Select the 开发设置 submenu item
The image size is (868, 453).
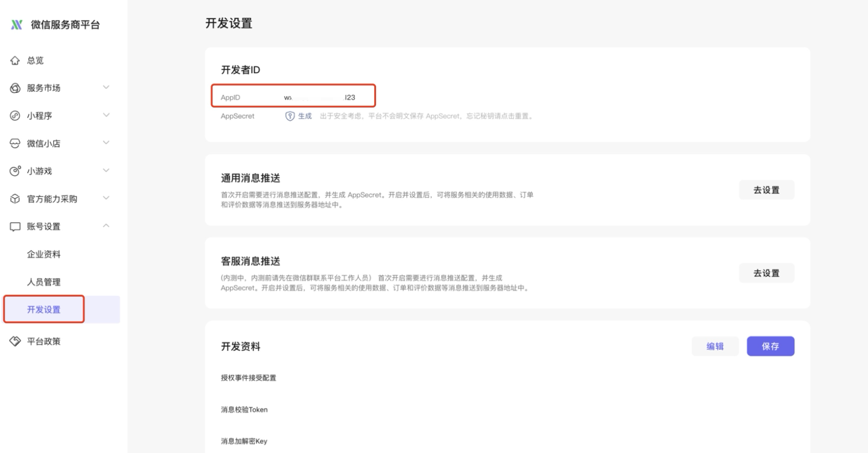pos(62,310)
